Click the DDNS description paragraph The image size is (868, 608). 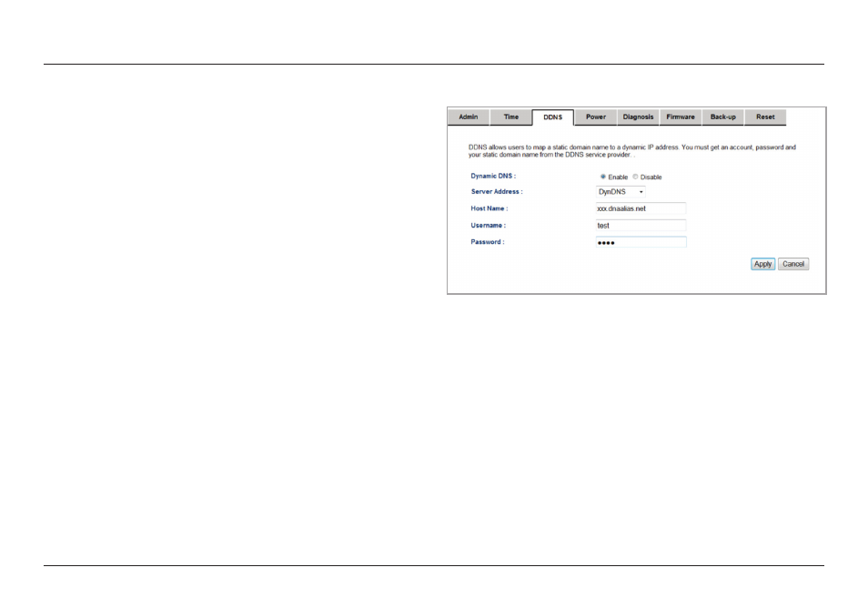click(x=632, y=151)
